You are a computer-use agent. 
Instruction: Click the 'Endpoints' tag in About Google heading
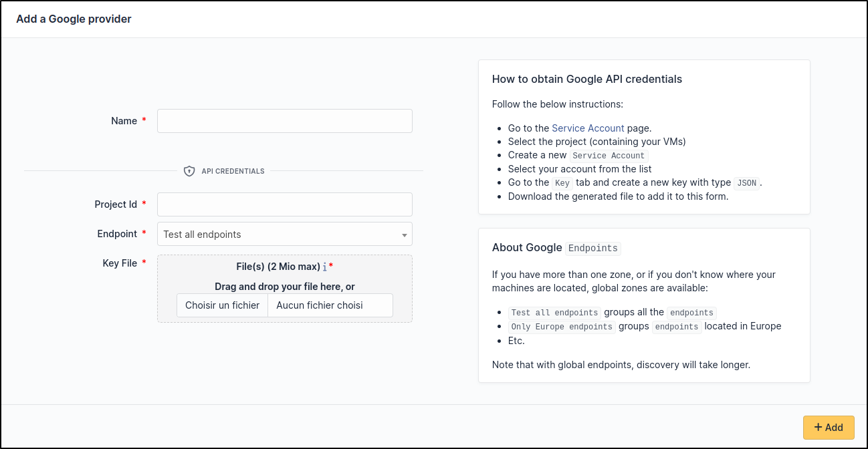[593, 249]
